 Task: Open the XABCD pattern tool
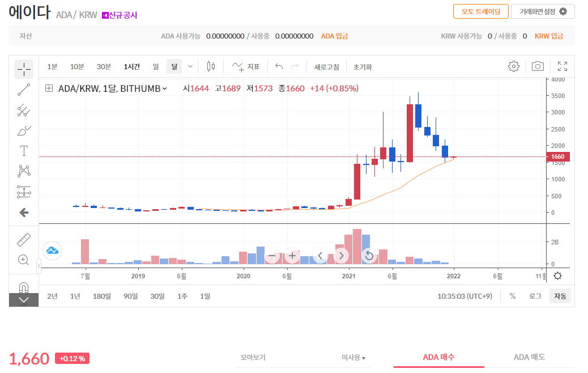click(24, 171)
